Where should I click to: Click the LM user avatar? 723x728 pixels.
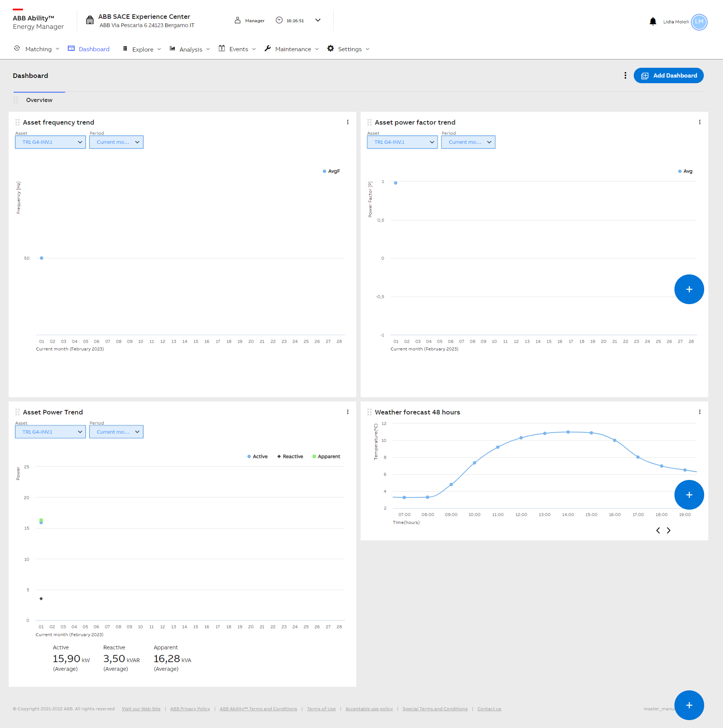699,22
